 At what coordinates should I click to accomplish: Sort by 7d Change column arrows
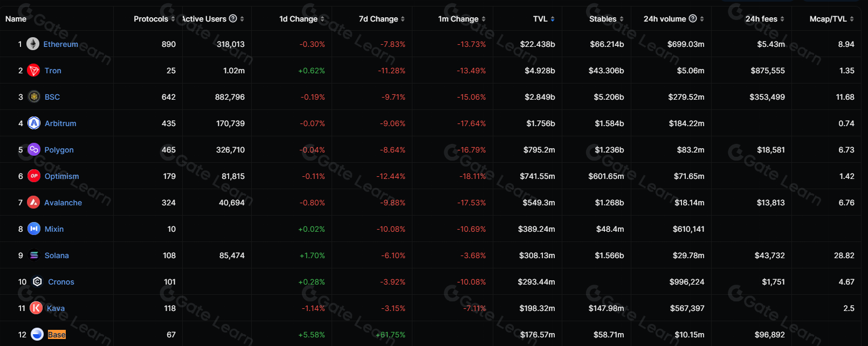[403, 19]
